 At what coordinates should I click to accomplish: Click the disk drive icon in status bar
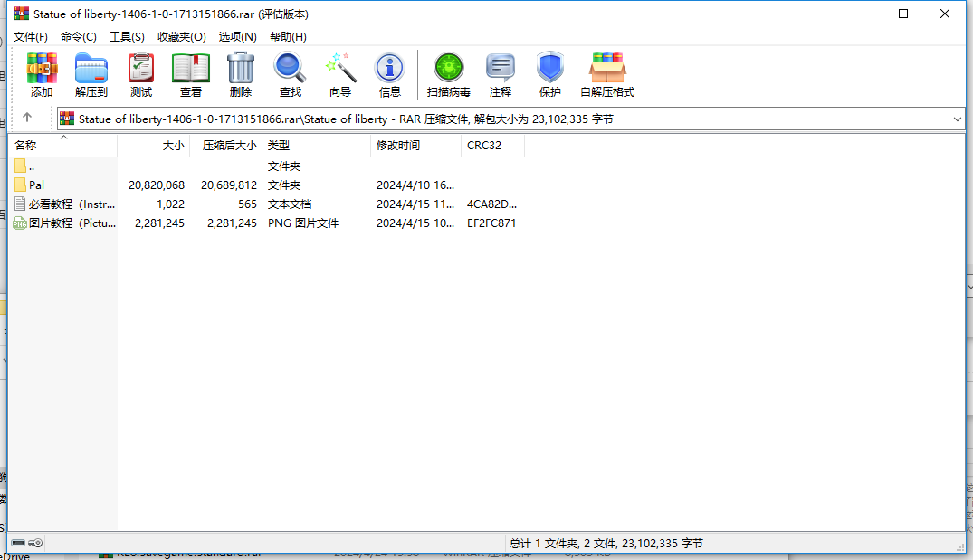pos(18,543)
